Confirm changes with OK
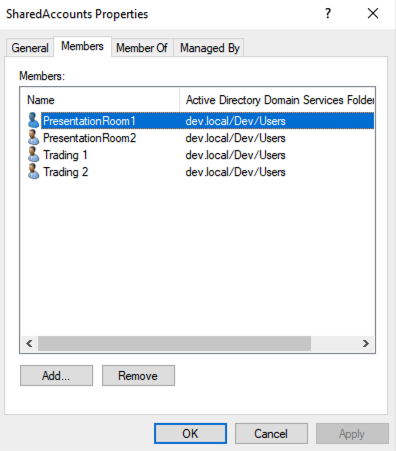 (190, 434)
